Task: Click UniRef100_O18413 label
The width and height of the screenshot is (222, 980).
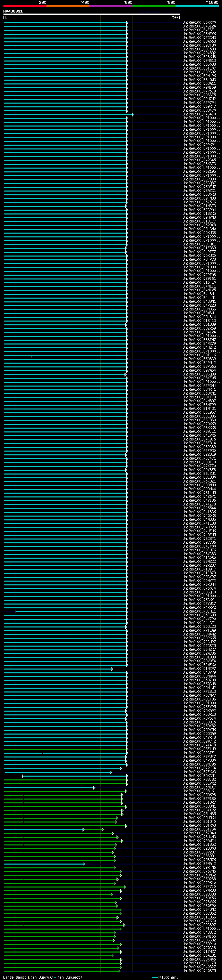Action: pyautogui.click(x=199, y=321)
